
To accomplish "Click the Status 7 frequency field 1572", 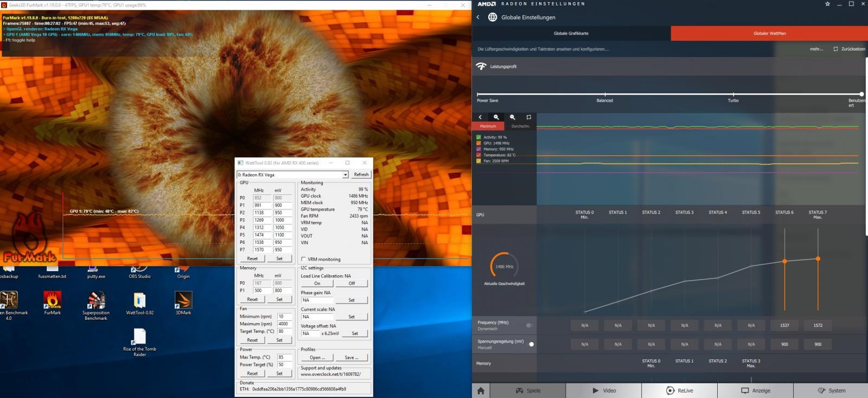I will point(818,325).
